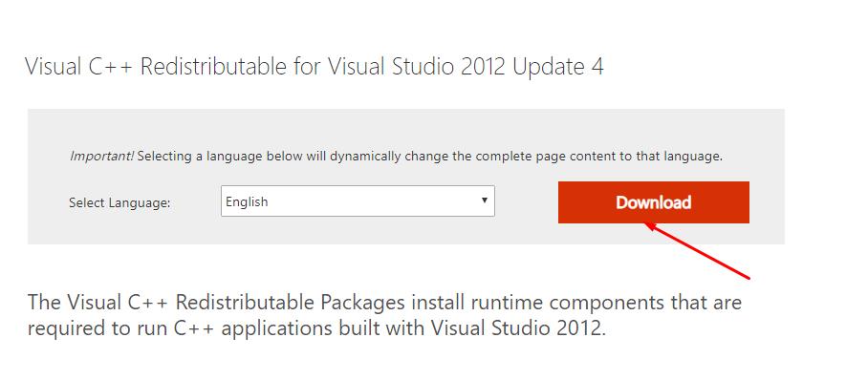868x380 pixels.
Task: Click the red arrowhead under Download
Action: click(651, 225)
